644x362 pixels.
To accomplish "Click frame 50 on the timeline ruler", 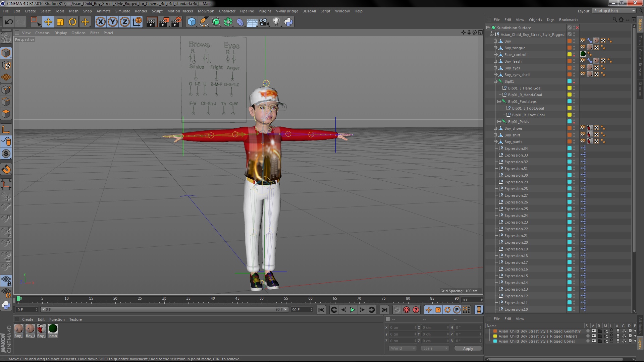I will 261,298.
